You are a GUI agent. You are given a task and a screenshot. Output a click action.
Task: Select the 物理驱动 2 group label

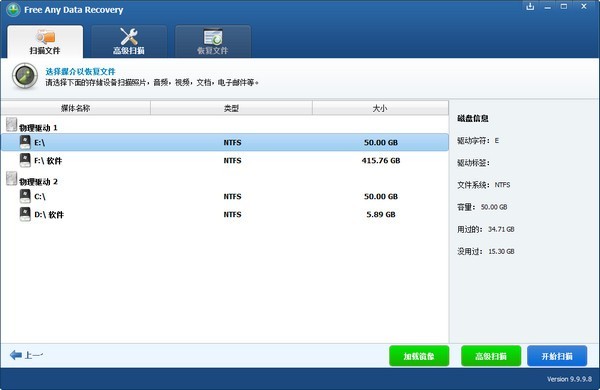click(38, 181)
